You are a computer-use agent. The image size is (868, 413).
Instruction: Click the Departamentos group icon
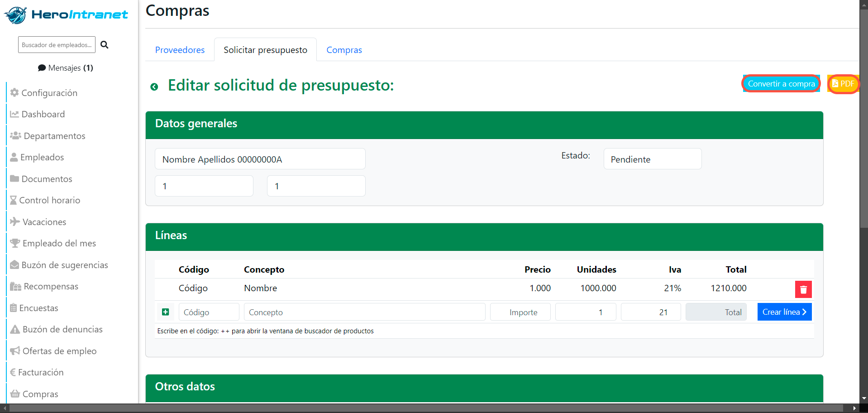16,135
